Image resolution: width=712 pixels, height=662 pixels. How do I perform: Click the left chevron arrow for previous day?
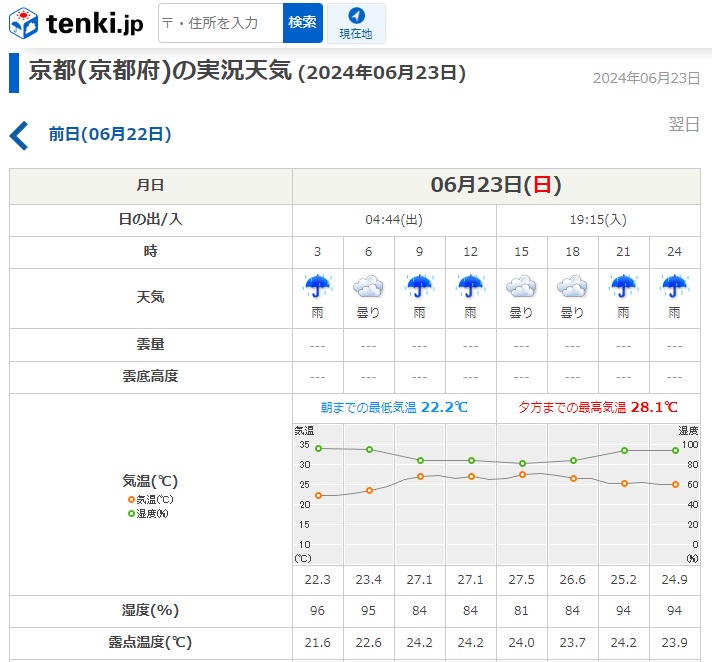coord(19,135)
